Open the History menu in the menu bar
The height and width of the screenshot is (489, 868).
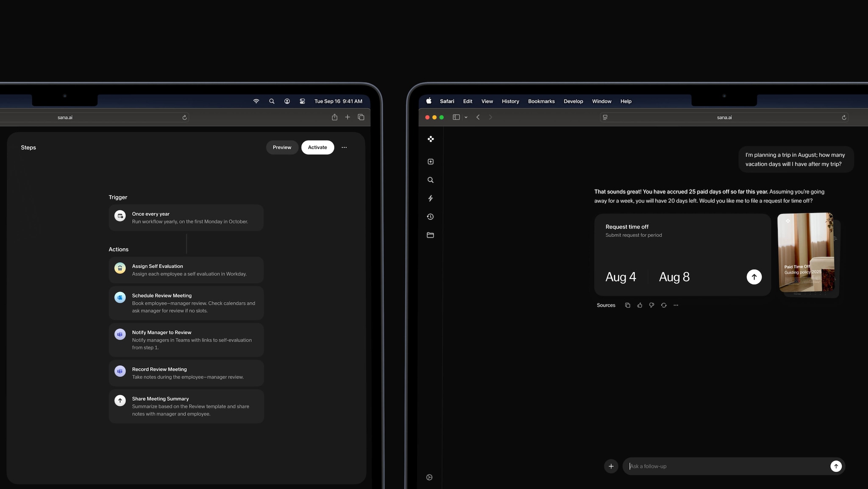point(510,101)
